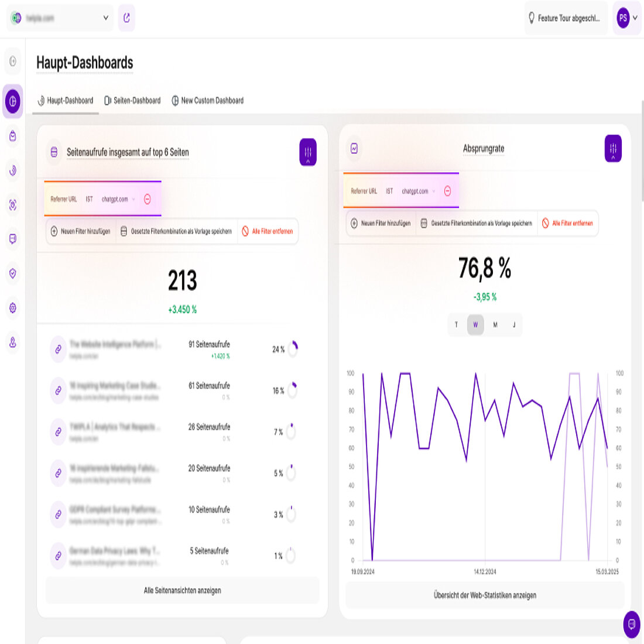Select the privacy shield icon in the sidebar

(x=12, y=273)
